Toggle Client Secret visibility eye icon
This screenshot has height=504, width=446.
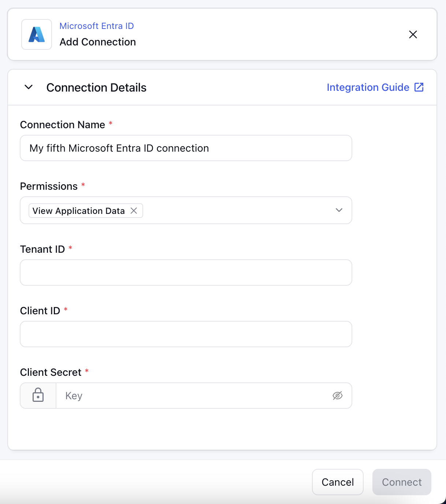(338, 396)
